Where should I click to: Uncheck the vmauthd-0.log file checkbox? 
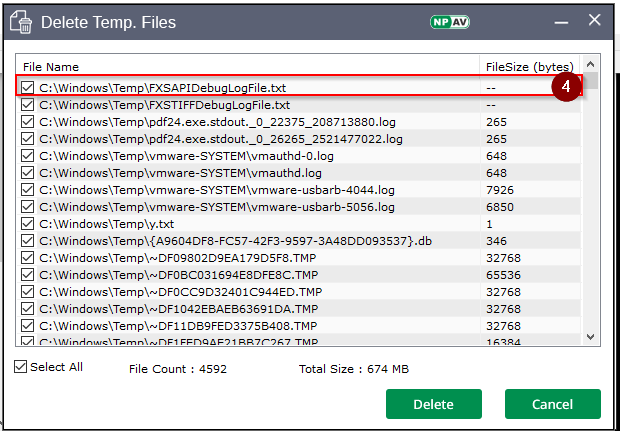coord(28,156)
